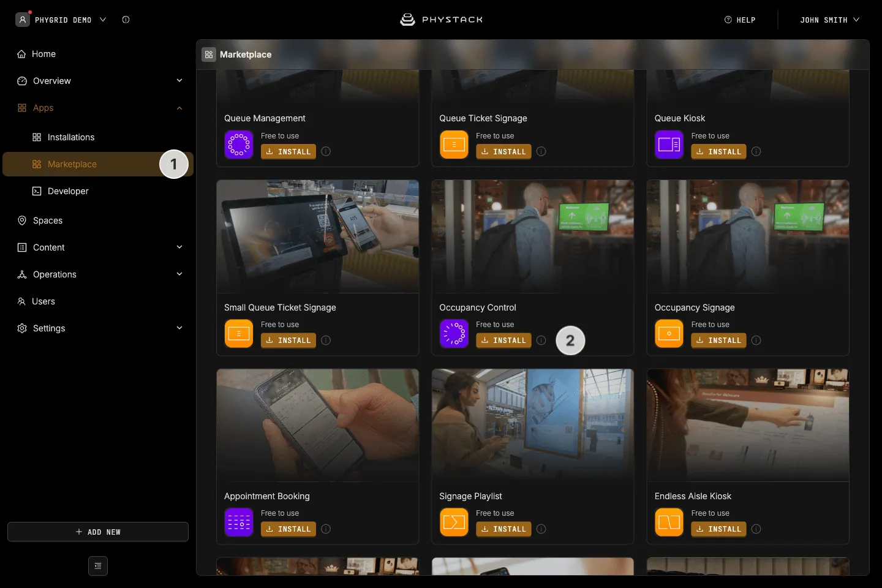Open info icon for Queue Kiosk
The height and width of the screenshot is (588, 882).
tap(756, 151)
